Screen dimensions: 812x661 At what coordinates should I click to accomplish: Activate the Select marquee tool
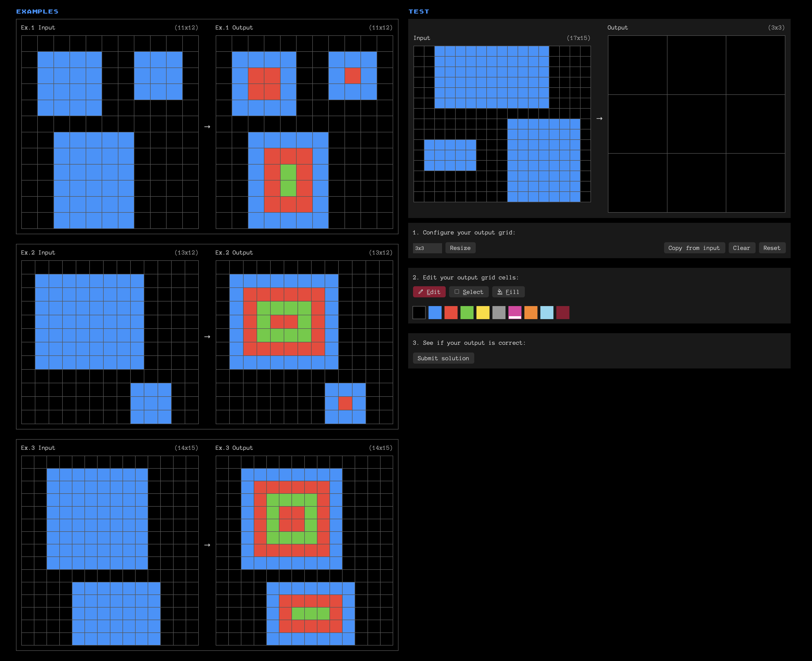click(468, 292)
